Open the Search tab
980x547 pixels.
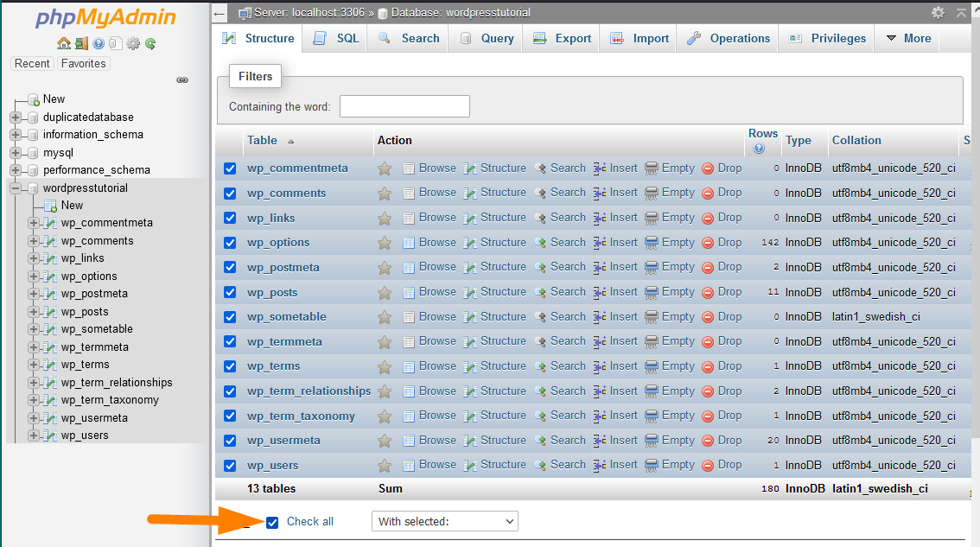coord(409,38)
